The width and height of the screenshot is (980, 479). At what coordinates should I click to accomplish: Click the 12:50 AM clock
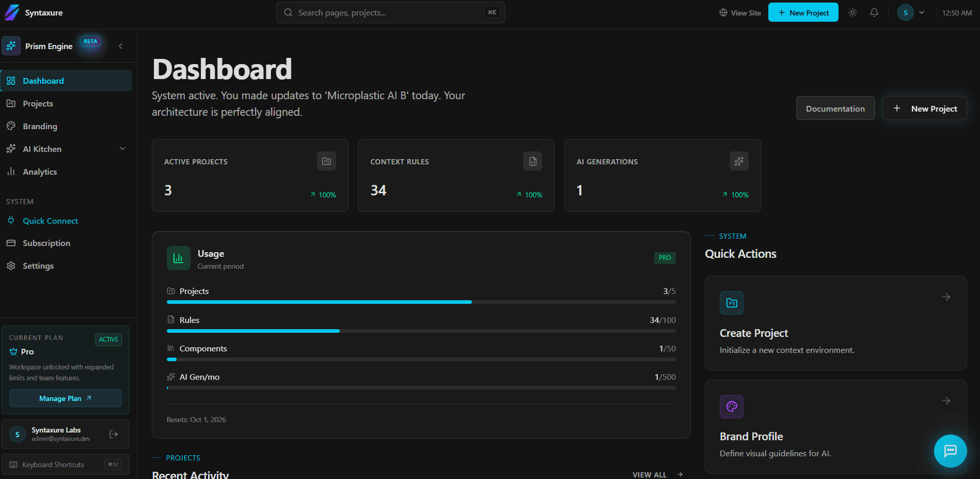957,13
